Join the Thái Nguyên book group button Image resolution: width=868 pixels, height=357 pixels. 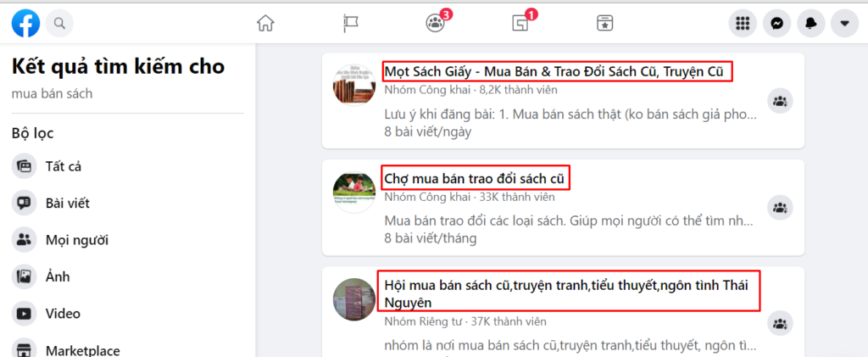pyautogui.click(x=780, y=323)
